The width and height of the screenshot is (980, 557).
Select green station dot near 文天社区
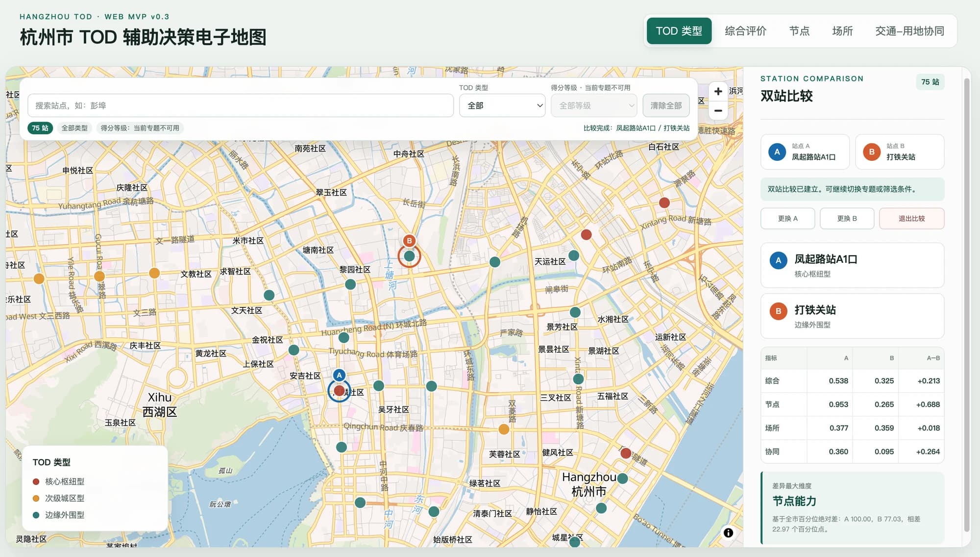(269, 295)
